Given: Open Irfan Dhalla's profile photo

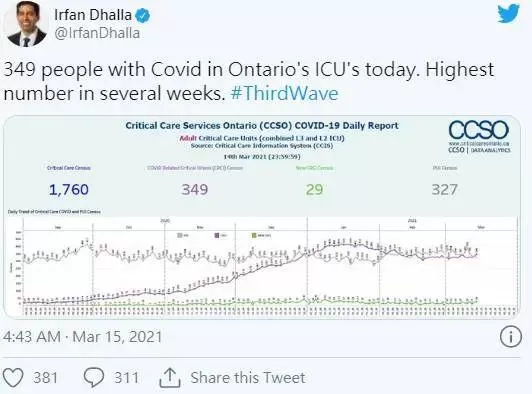Looking at the screenshot, I should (x=26, y=23).
